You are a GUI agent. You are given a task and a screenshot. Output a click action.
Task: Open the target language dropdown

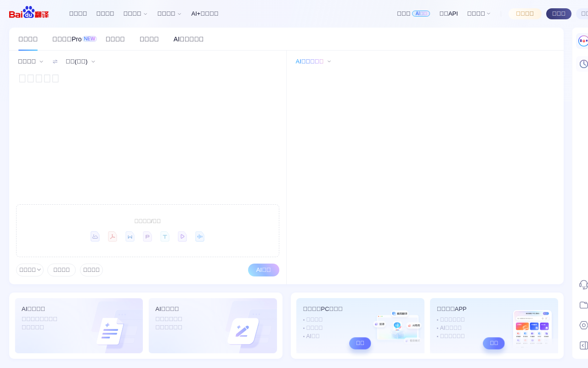80,61
